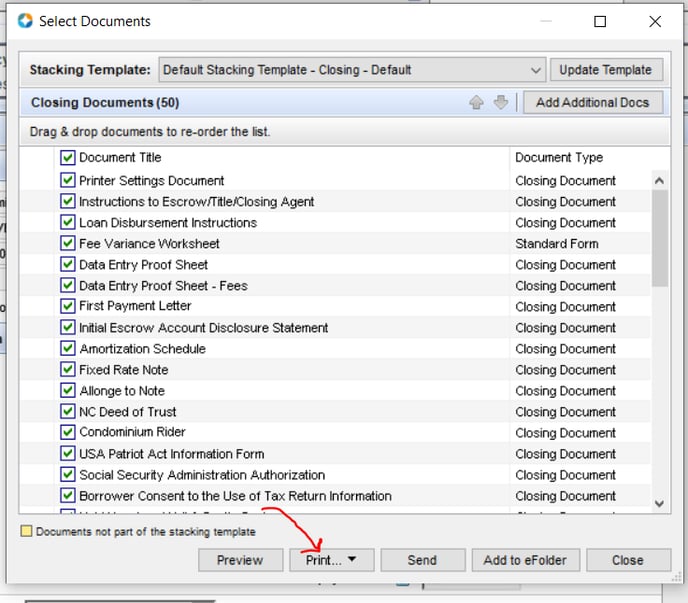The width and height of the screenshot is (688, 603).
Task: Click the Update Template button
Action: (x=606, y=70)
